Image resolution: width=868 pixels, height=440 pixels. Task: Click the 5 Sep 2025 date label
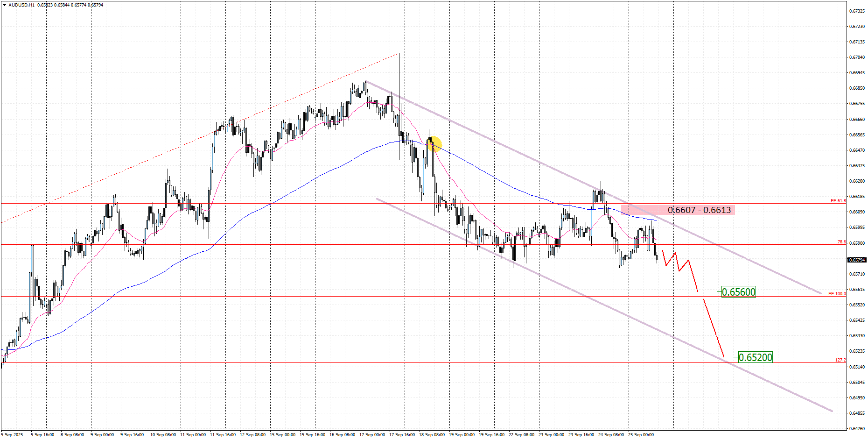tap(12, 435)
